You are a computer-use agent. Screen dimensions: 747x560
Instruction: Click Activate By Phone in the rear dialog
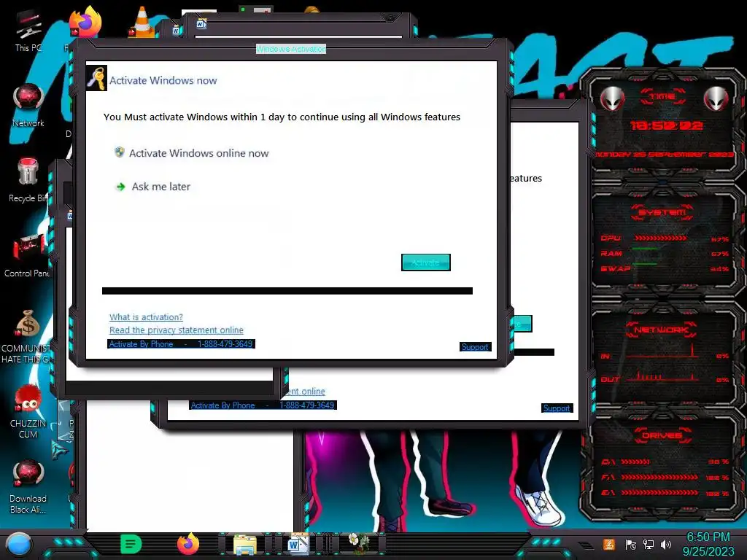coord(263,405)
